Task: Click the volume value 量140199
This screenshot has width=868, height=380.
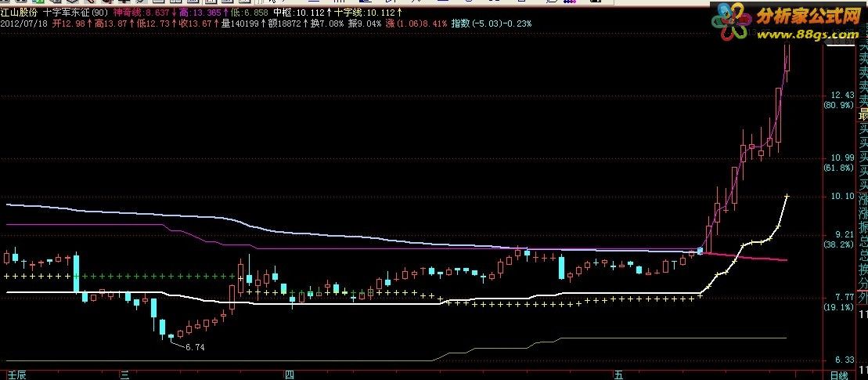Action: coord(240,24)
